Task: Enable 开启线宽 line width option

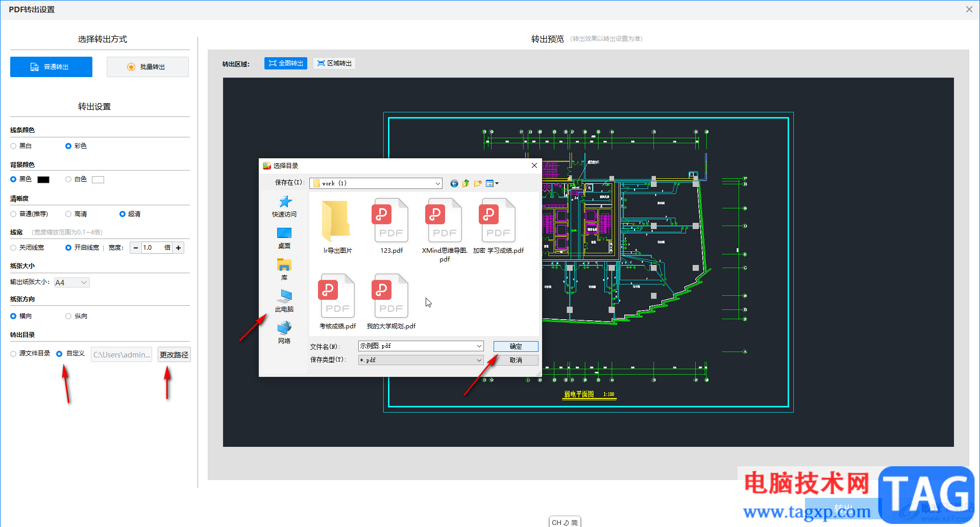Action: pos(82,248)
